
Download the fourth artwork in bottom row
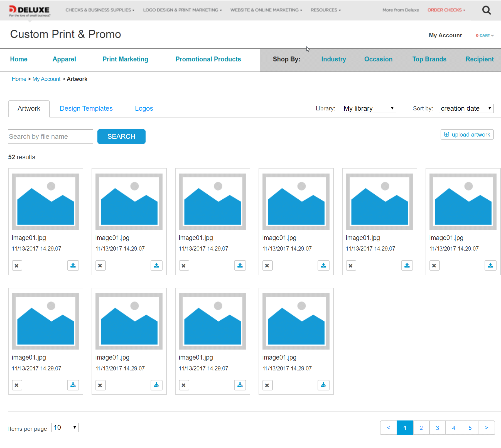(x=323, y=385)
